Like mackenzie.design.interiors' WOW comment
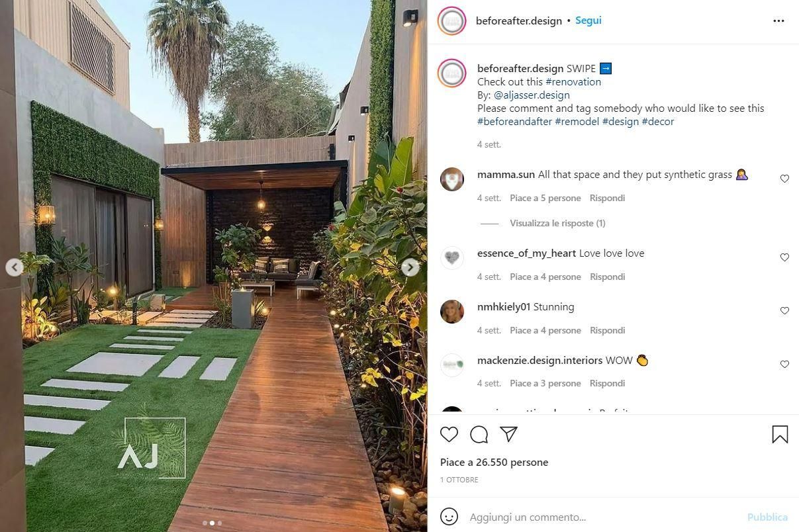The image size is (799, 532). 784,365
